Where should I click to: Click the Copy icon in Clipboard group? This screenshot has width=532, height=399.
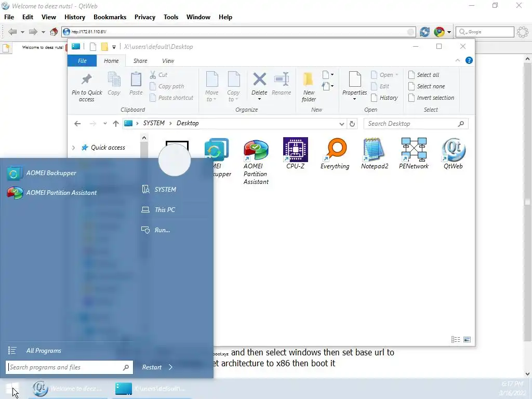114,84
